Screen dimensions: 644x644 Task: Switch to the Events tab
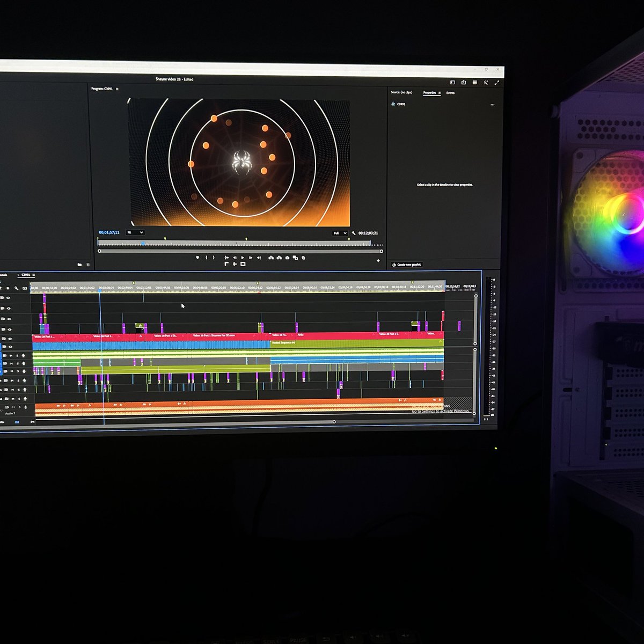(x=450, y=93)
